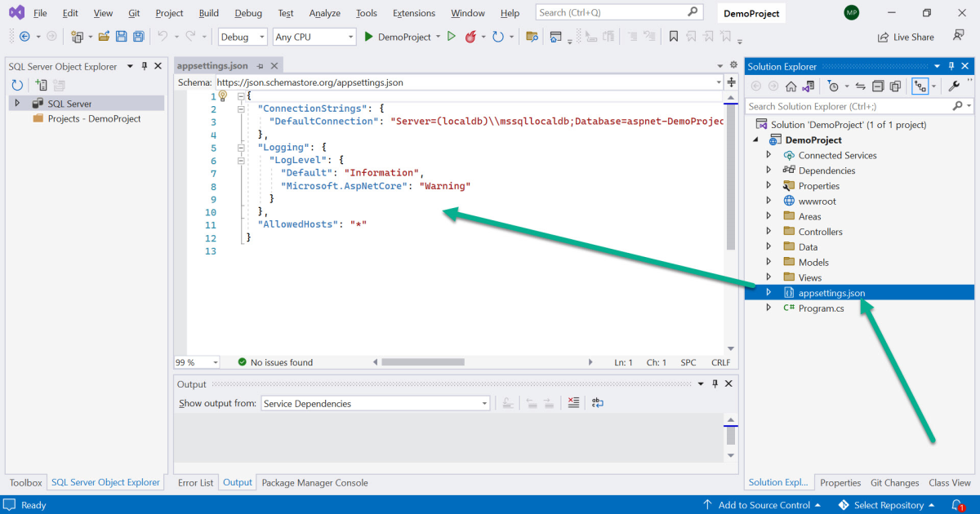This screenshot has height=514, width=980.
Task: Click the Save All disks icon
Action: tap(138, 37)
